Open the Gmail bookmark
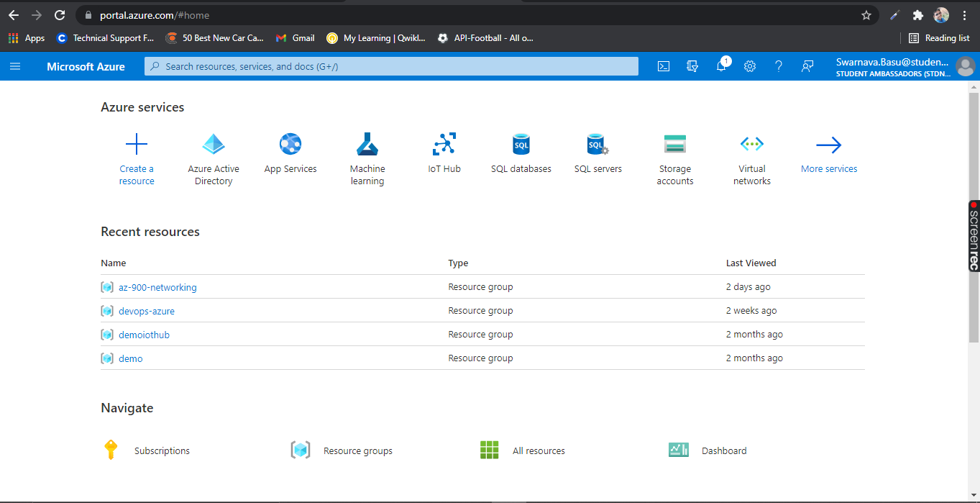Viewport: 980px width, 503px height. click(295, 37)
